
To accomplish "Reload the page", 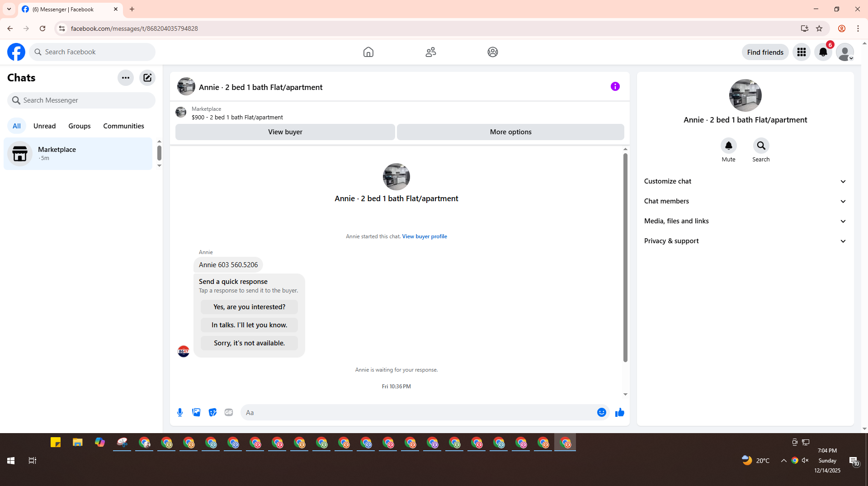I will (42, 28).
